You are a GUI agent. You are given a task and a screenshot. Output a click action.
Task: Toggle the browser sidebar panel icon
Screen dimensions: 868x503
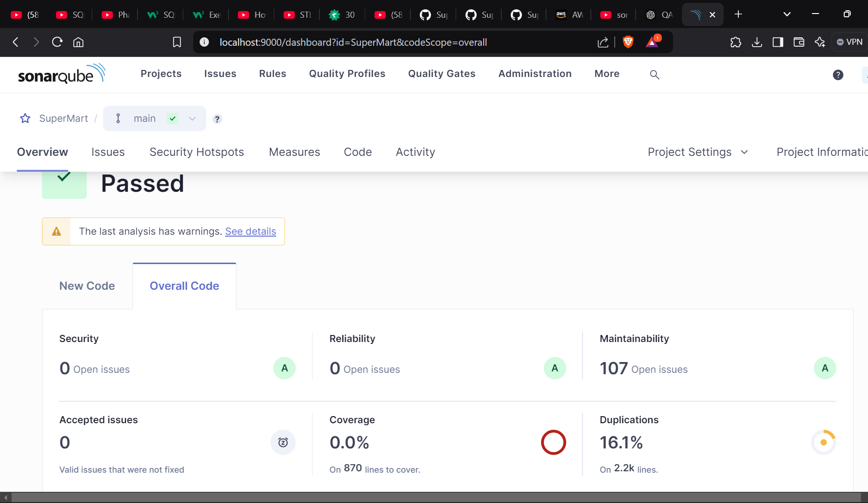click(x=778, y=42)
